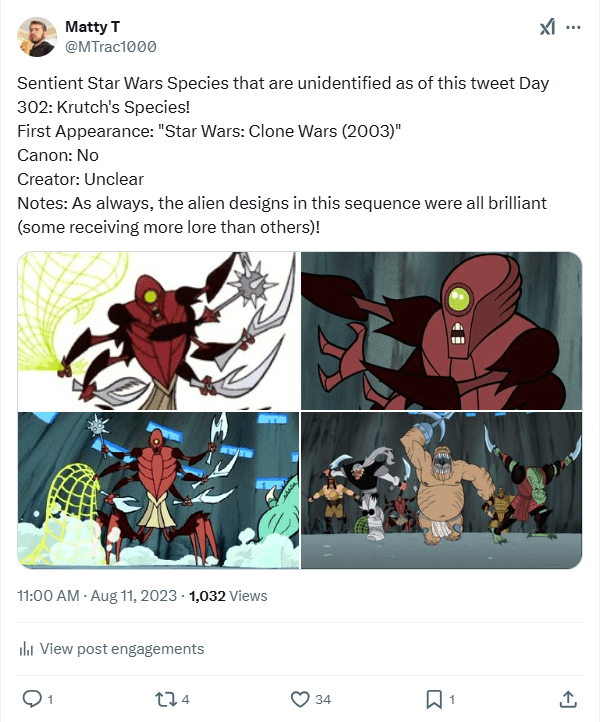Click the reply speech bubble icon
The width and height of the screenshot is (601, 722).
point(31,697)
